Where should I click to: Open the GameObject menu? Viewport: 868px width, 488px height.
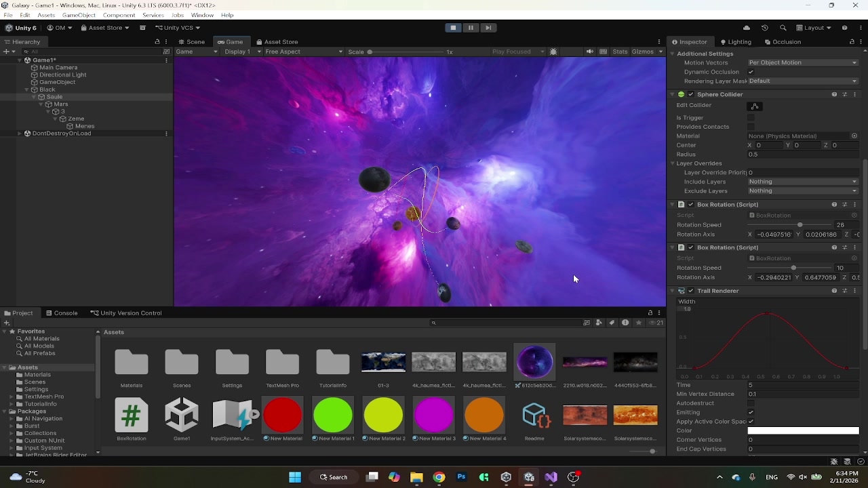click(x=79, y=15)
